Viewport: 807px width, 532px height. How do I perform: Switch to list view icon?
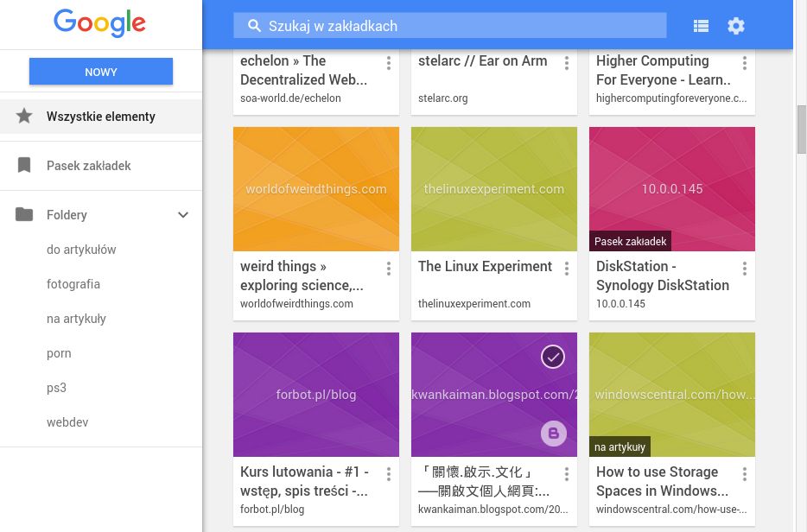701,26
